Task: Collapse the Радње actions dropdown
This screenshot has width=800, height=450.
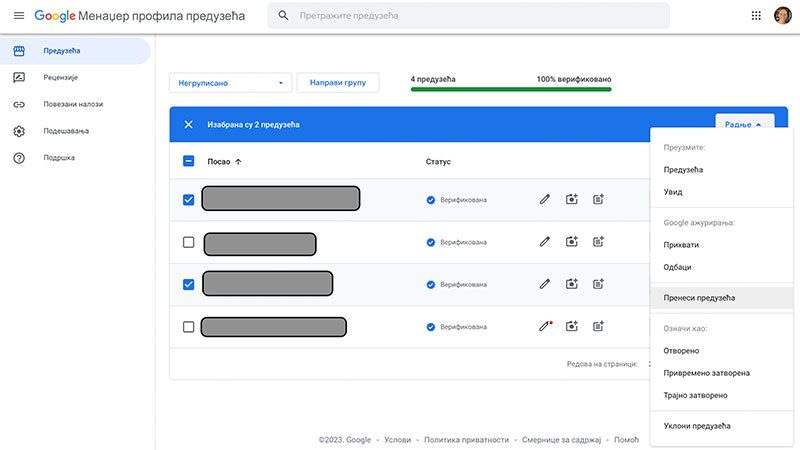Action: [x=744, y=122]
